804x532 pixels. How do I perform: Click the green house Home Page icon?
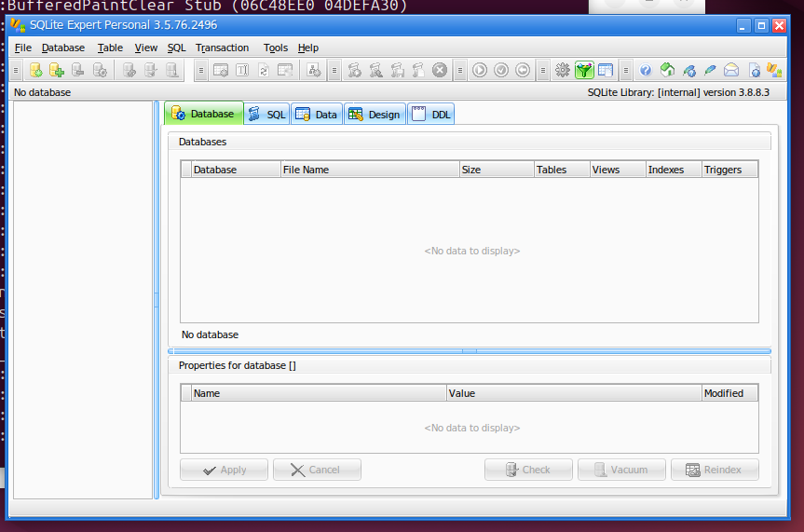click(667, 70)
